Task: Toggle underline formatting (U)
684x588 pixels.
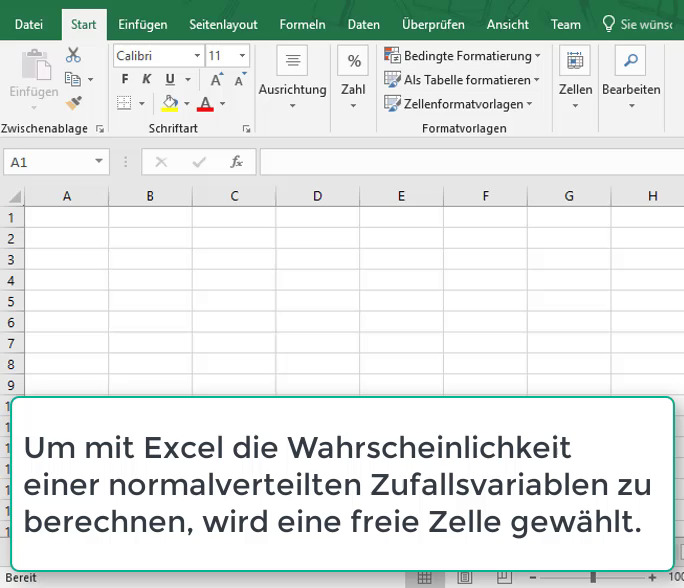Action: tap(170, 79)
